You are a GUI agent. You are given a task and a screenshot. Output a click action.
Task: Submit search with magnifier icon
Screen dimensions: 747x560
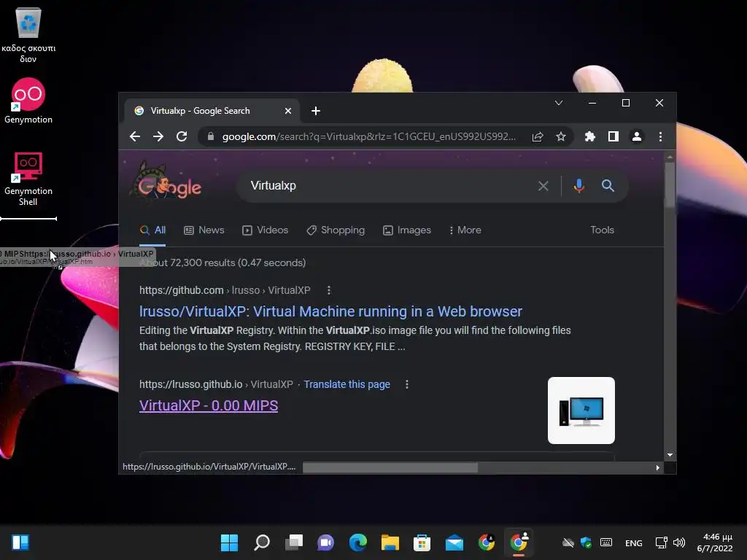[x=608, y=186]
